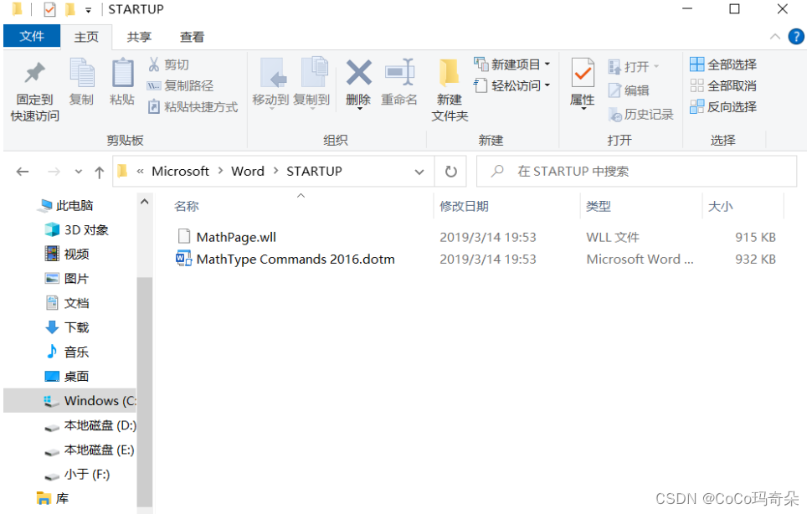Expand the Open dropdown in ribbon
Image resolution: width=812 pixels, height=514 pixels.
click(x=656, y=66)
